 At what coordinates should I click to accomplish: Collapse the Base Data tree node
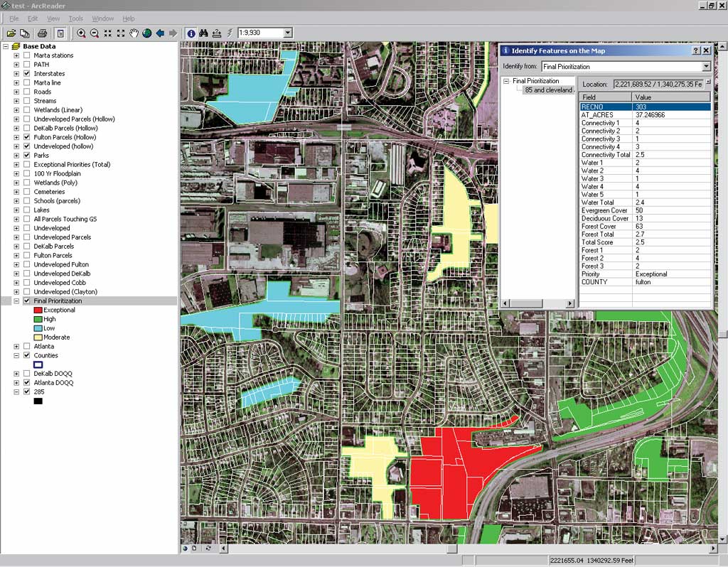click(x=5, y=46)
